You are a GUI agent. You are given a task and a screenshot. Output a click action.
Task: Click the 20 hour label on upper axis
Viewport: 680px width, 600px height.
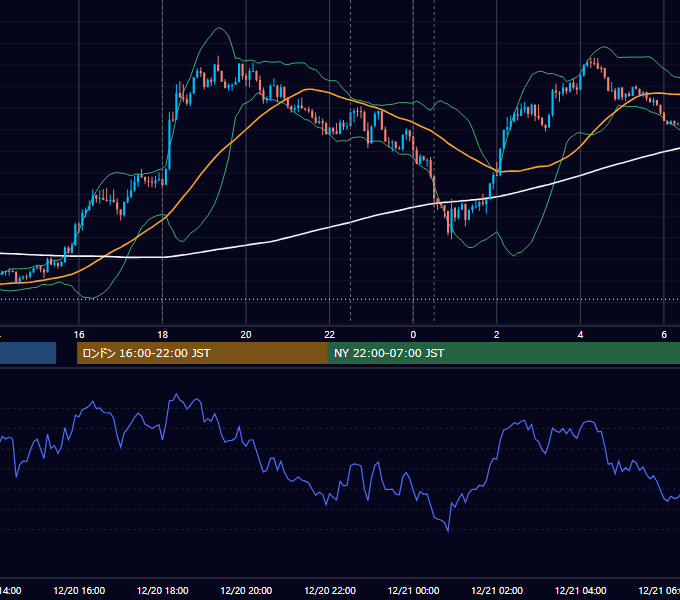coord(246,335)
